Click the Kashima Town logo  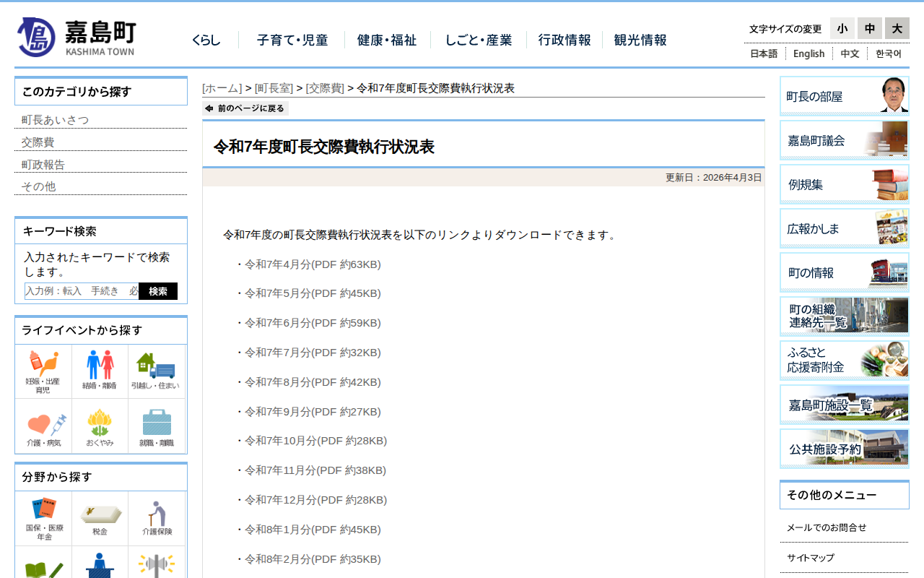[x=77, y=37]
